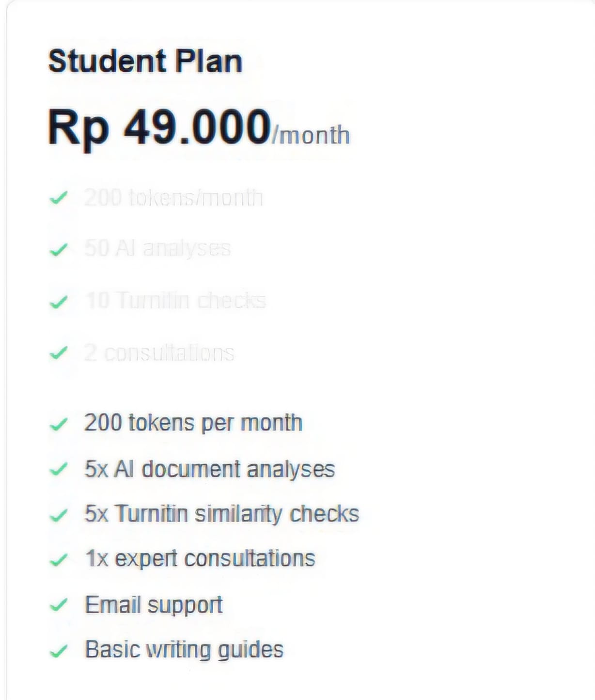Click the faded 10 Turnitin checks text

(x=175, y=301)
